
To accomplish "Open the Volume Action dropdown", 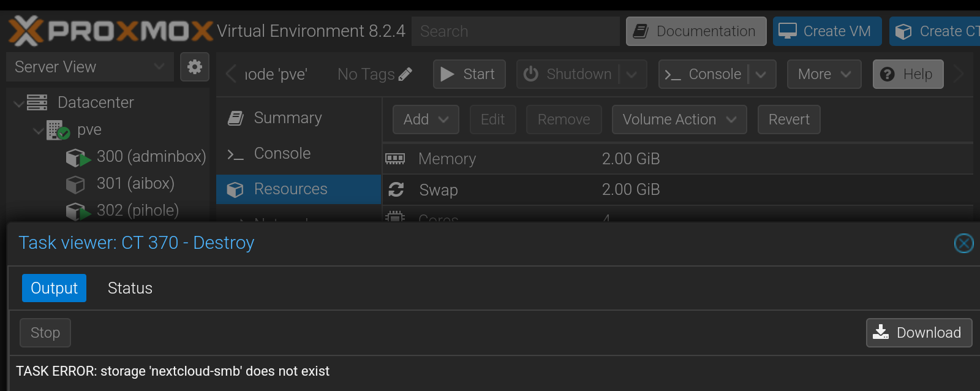I will tap(679, 120).
